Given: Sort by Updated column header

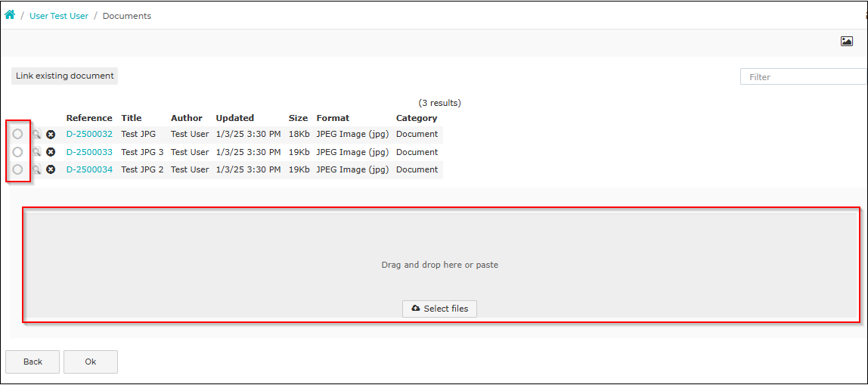Looking at the screenshot, I should click(234, 118).
